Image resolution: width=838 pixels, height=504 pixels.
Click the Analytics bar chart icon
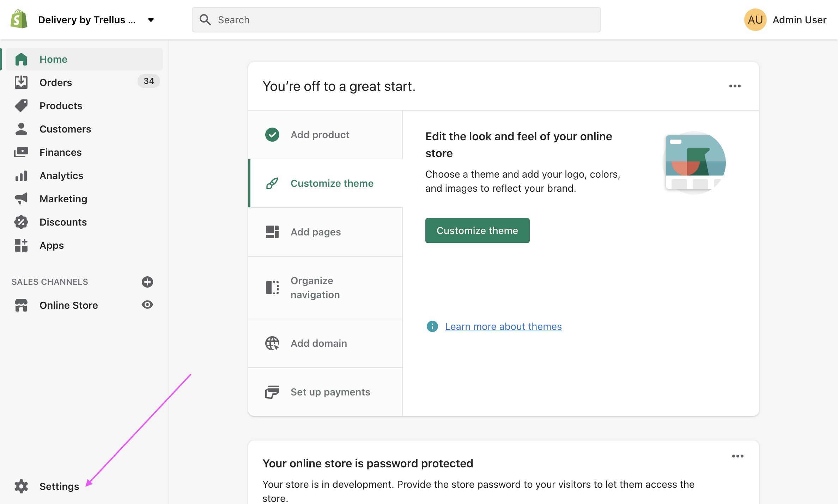(21, 176)
